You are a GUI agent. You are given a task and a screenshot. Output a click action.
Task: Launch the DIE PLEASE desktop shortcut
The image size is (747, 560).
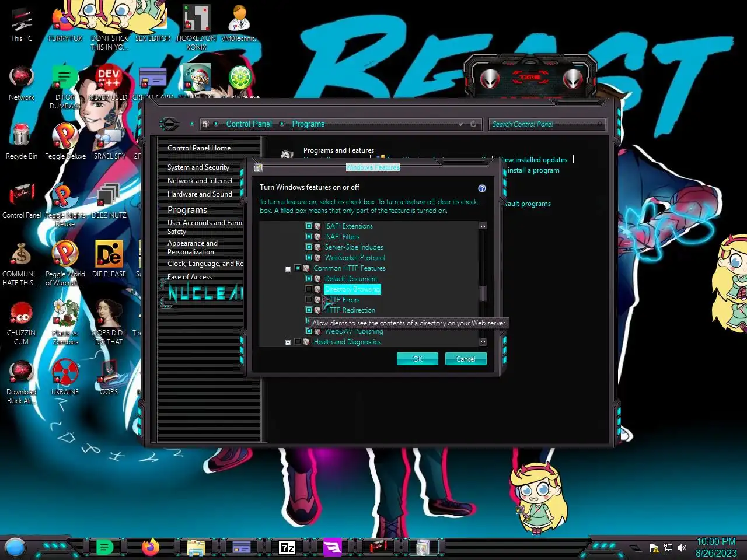click(109, 260)
